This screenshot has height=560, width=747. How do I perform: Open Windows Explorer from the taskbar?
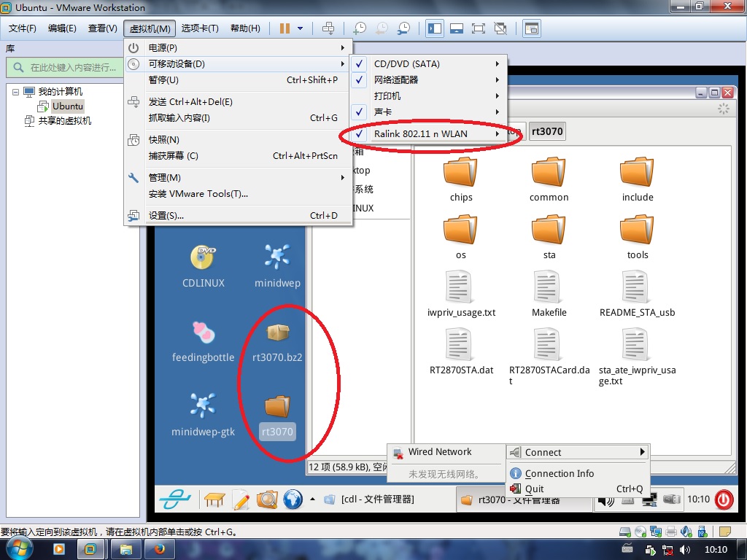click(x=125, y=550)
